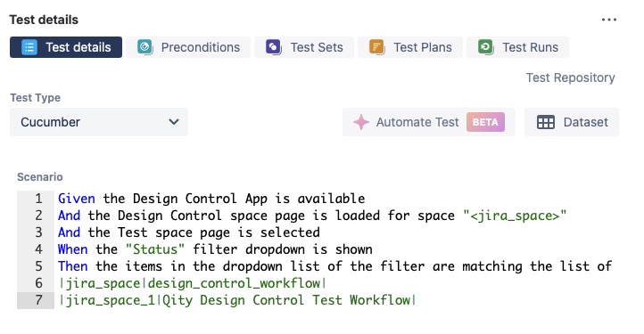Switch to the Test Plans tab

click(410, 47)
